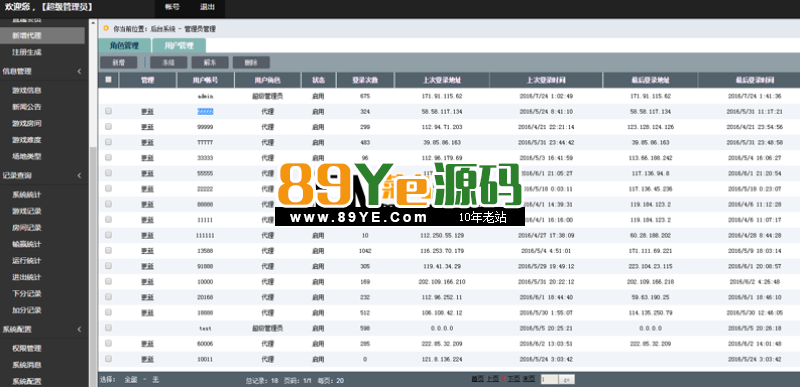The height and width of the screenshot is (387, 800).
Task: Select the checkbox for user 13588
Action: [108, 250]
